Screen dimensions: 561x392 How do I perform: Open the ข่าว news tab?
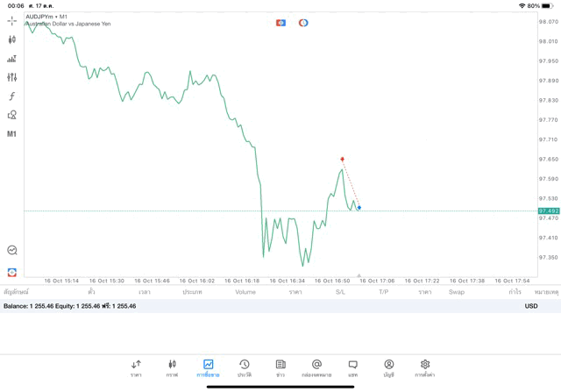tap(280, 367)
